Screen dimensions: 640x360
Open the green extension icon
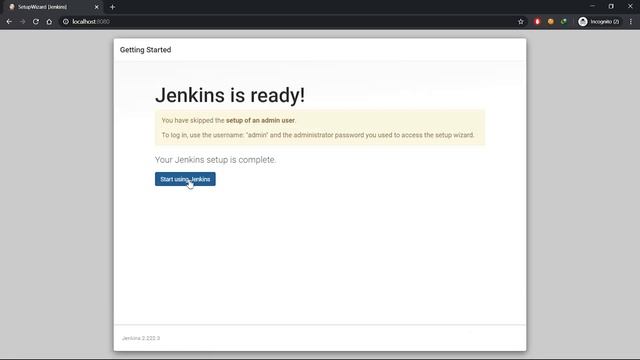(x=564, y=22)
